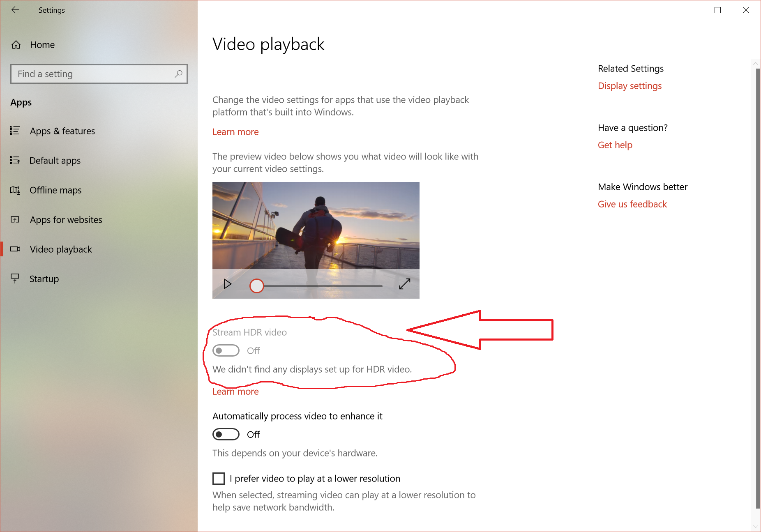The image size is (761, 532).
Task: Click the Apps for websites icon
Action: [x=15, y=219]
